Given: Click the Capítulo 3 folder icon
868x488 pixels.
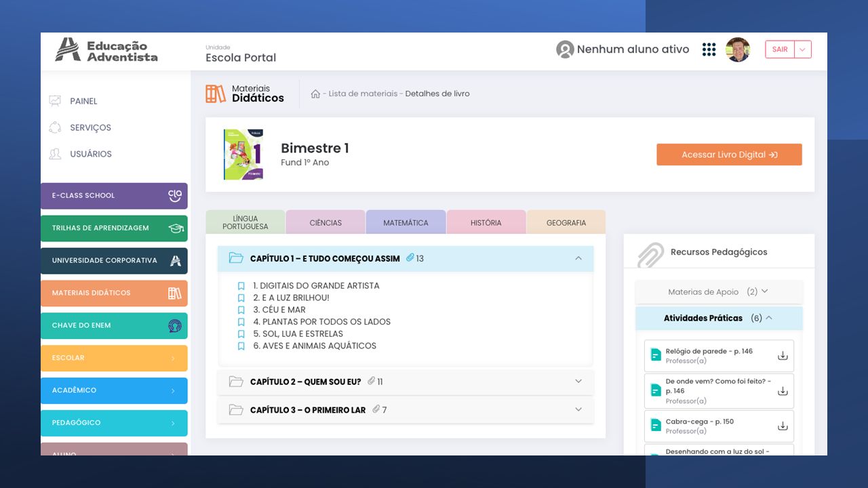Looking at the screenshot, I should tap(236, 410).
